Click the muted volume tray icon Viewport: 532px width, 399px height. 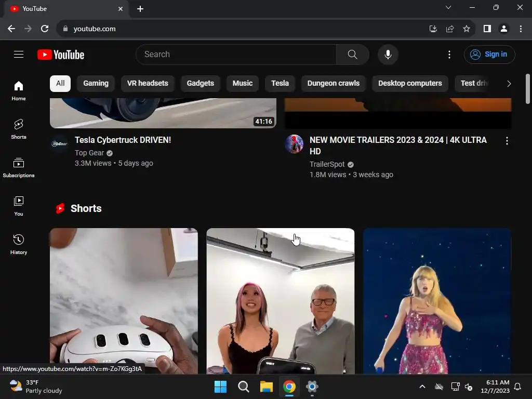click(469, 387)
